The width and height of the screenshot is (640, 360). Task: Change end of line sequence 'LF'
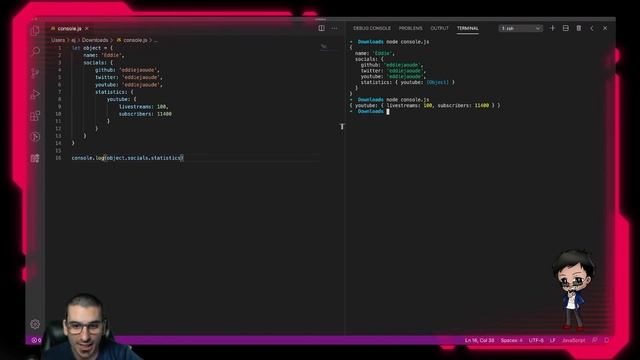click(553, 340)
